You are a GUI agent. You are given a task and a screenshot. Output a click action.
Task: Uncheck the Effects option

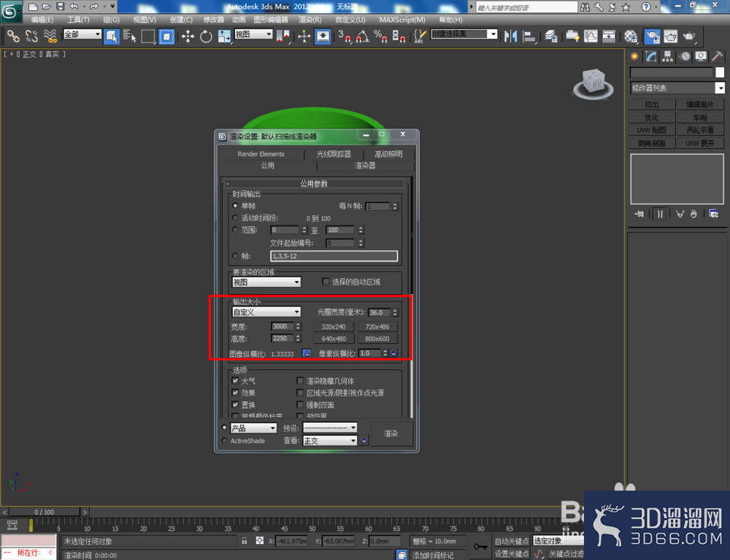[x=235, y=392]
